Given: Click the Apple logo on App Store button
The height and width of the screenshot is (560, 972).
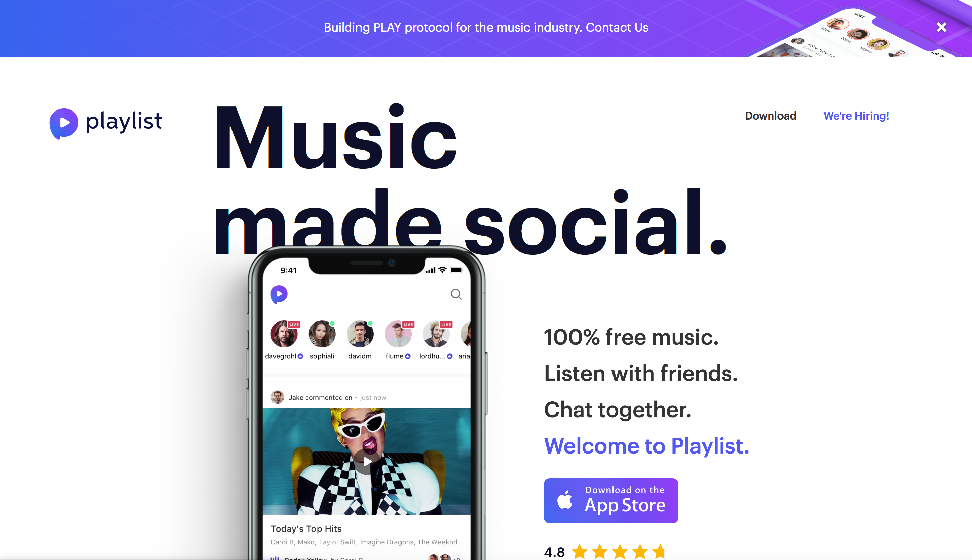Looking at the screenshot, I should (x=564, y=500).
